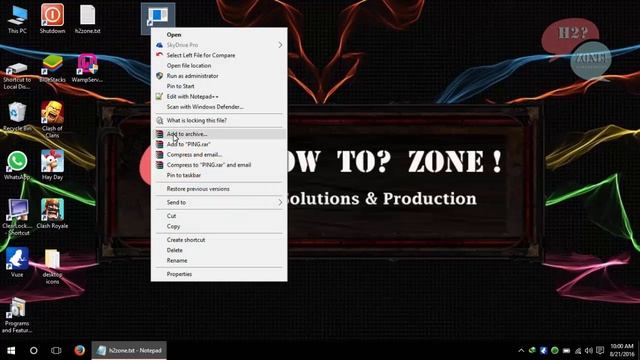Select the Recycle Bin icon
Viewport: 640px width, 360px height.
[17, 117]
